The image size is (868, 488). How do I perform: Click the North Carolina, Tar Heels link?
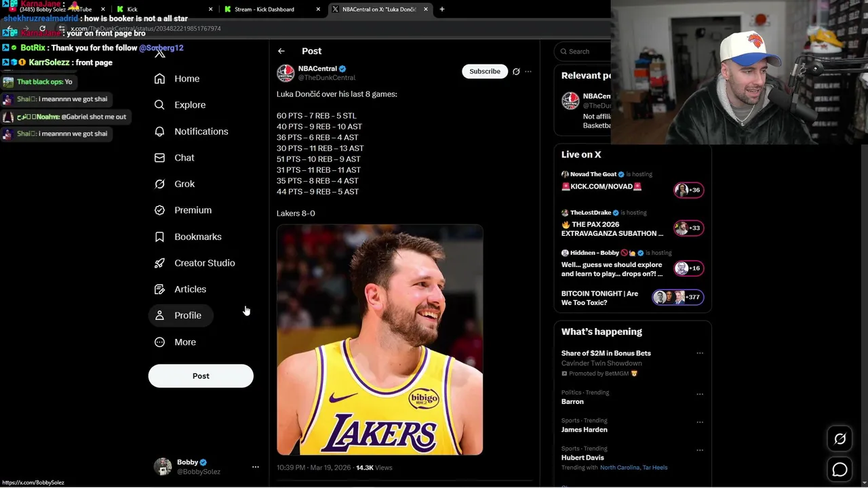pyautogui.click(x=633, y=468)
